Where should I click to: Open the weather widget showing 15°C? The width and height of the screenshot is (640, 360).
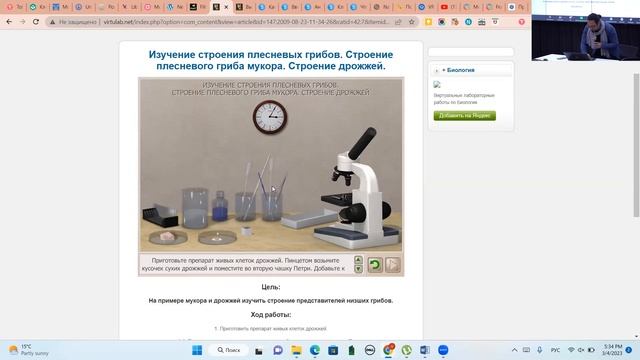tap(29, 350)
